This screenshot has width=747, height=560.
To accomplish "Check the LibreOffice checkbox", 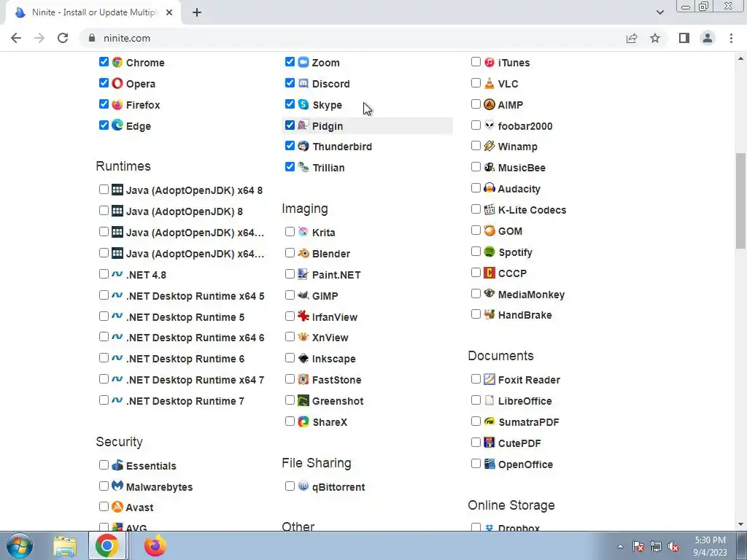I will tap(476, 400).
